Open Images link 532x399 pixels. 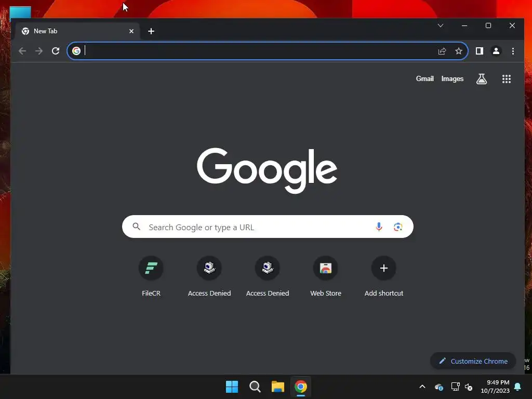453,79
